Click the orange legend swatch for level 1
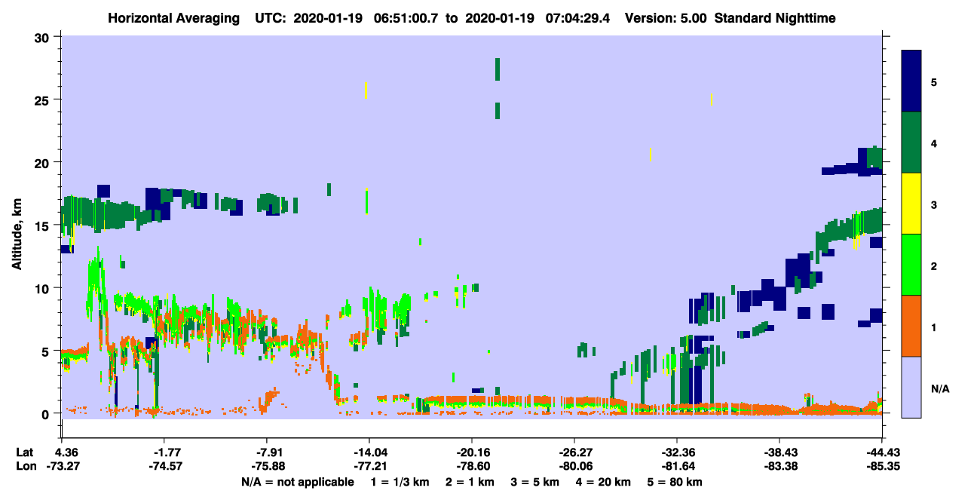Image resolution: width=980 pixels, height=503 pixels. [x=911, y=326]
